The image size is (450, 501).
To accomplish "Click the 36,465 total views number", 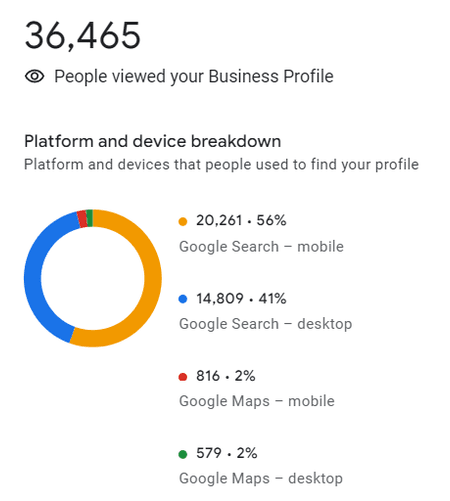I will pos(83,36).
